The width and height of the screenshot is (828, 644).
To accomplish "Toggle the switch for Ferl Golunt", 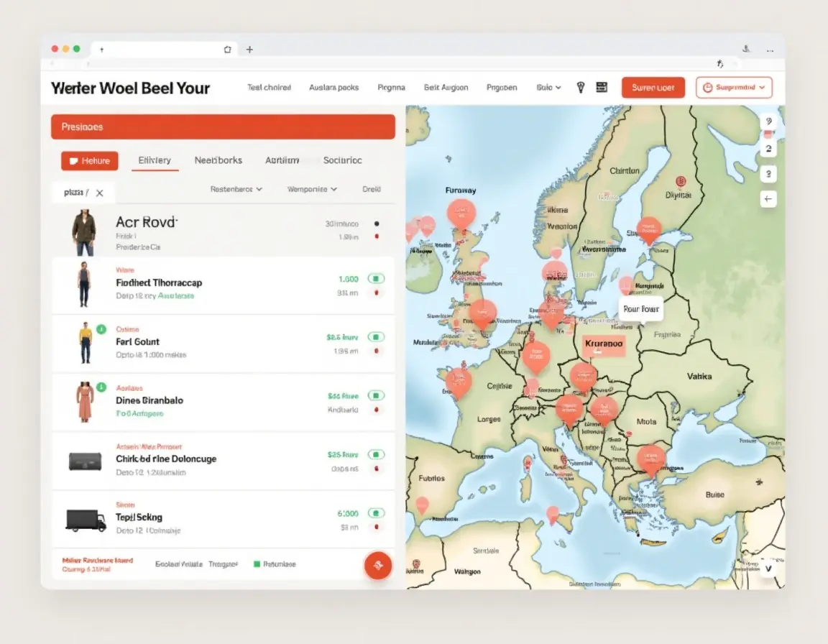I will tap(376, 336).
